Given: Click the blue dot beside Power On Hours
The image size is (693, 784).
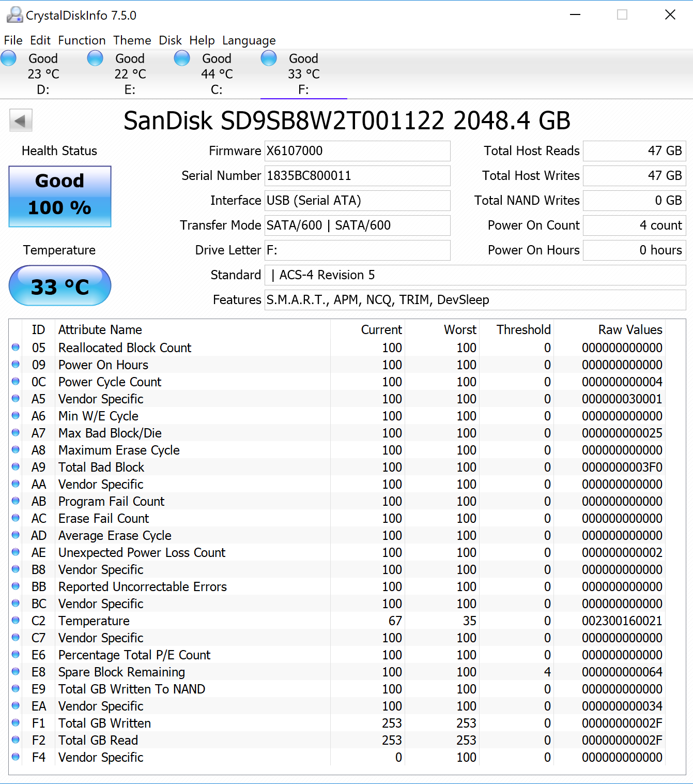Looking at the screenshot, I should (15, 364).
